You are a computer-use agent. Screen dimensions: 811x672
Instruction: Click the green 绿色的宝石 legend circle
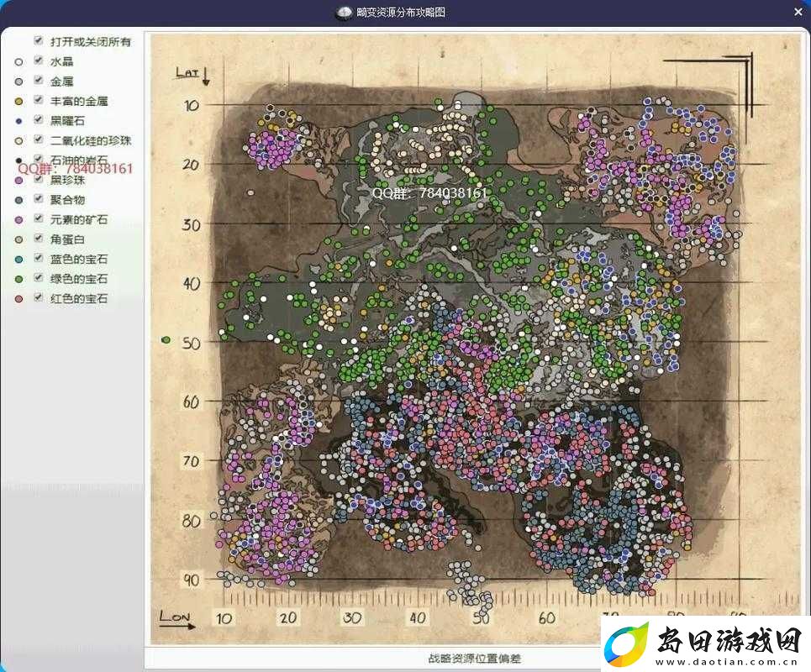19,280
